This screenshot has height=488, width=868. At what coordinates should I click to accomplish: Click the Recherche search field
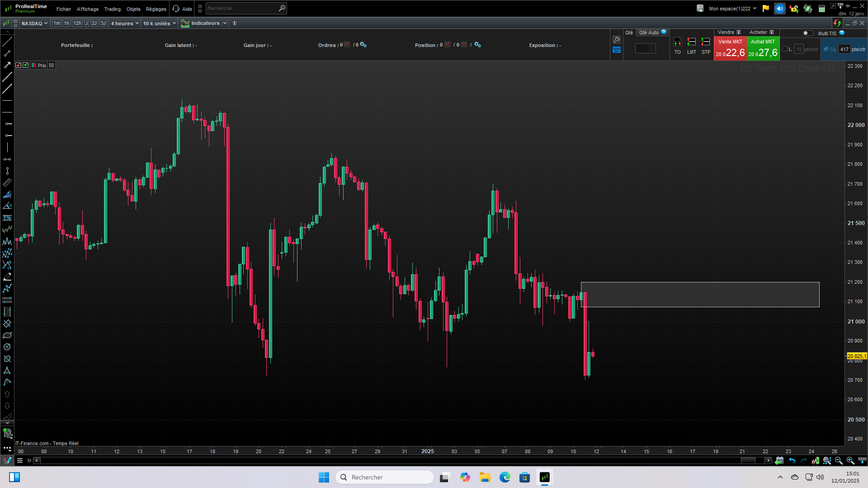click(x=242, y=8)
